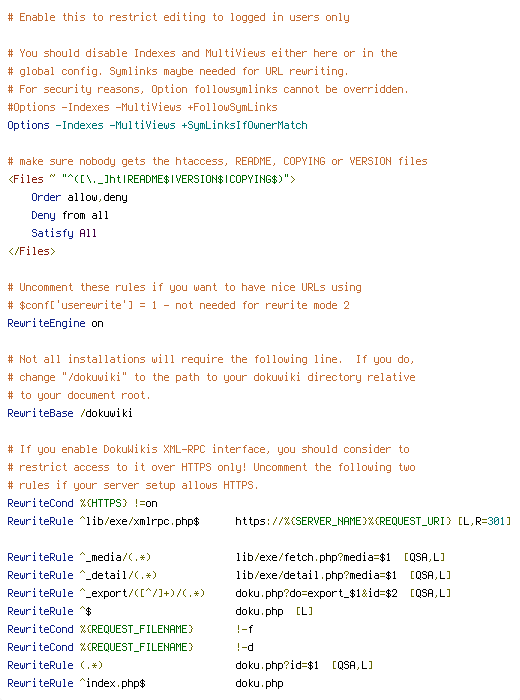Click the 'RewriteCond %{HTTPS} !=on' line
The height and width of the screenshot is (700, 520).
[x=83, y=503]
